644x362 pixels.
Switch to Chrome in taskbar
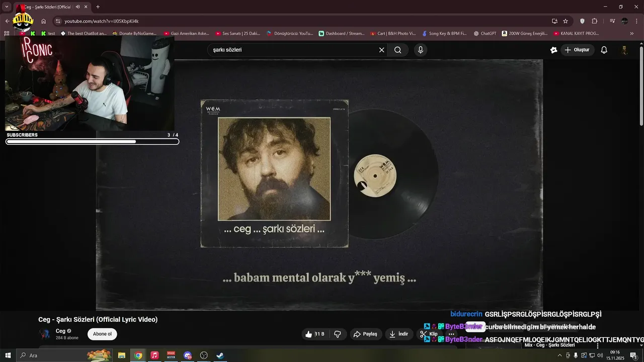[138, 355]
